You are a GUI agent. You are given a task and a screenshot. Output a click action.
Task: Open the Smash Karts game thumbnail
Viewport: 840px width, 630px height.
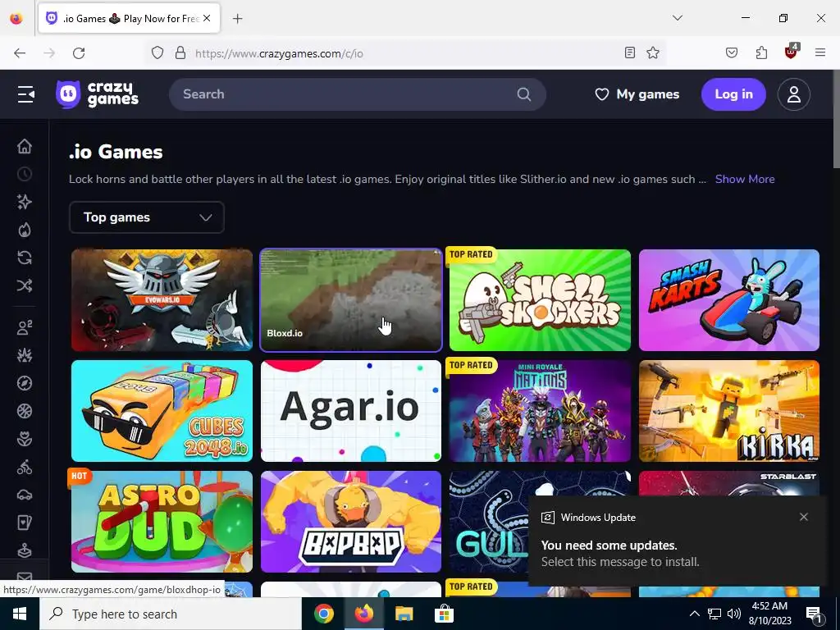[x=729, y=300]
